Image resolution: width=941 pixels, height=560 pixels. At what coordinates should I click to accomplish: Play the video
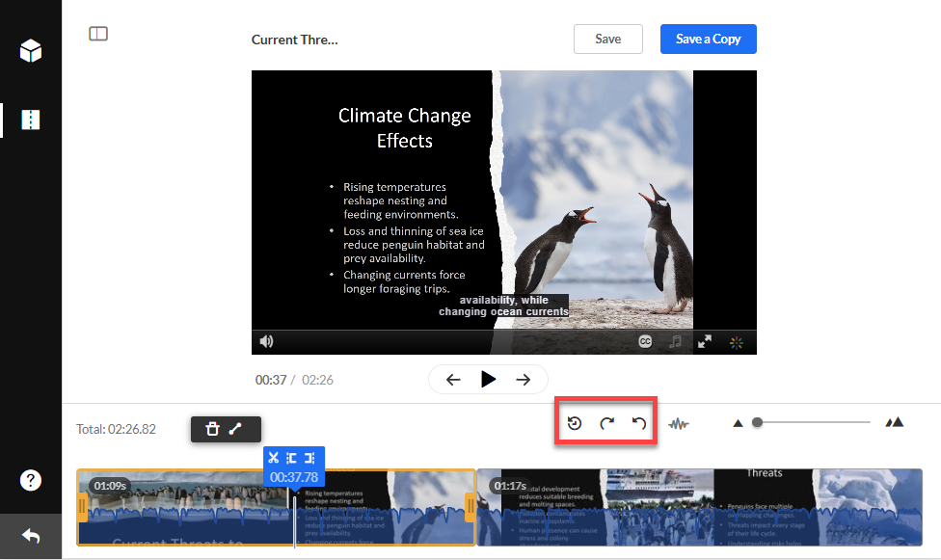(489, 380)
